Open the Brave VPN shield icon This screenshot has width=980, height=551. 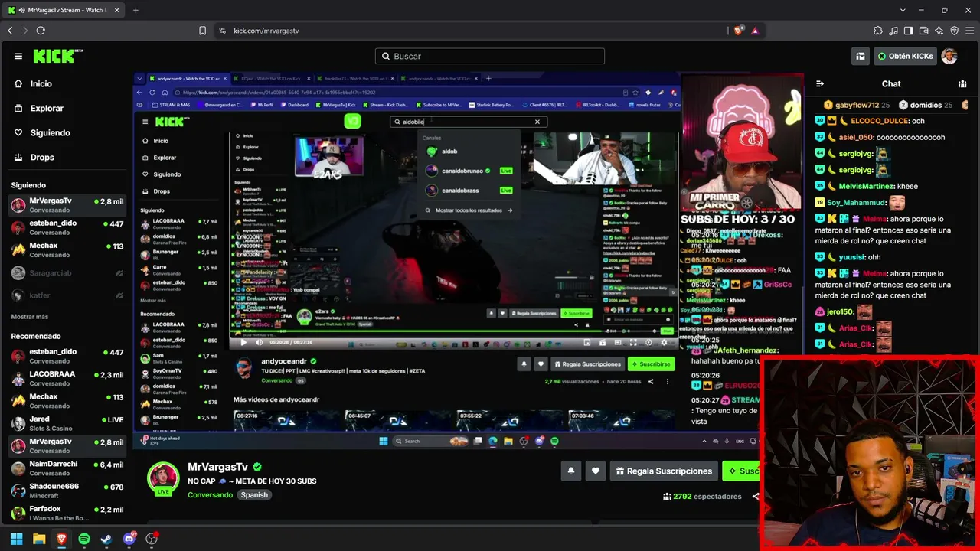tap(955, 31)
